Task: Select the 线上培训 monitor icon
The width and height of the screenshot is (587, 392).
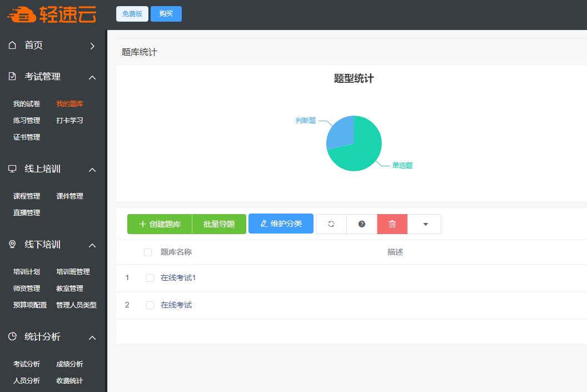Action: pyautogui.click(x=12, y=170)
